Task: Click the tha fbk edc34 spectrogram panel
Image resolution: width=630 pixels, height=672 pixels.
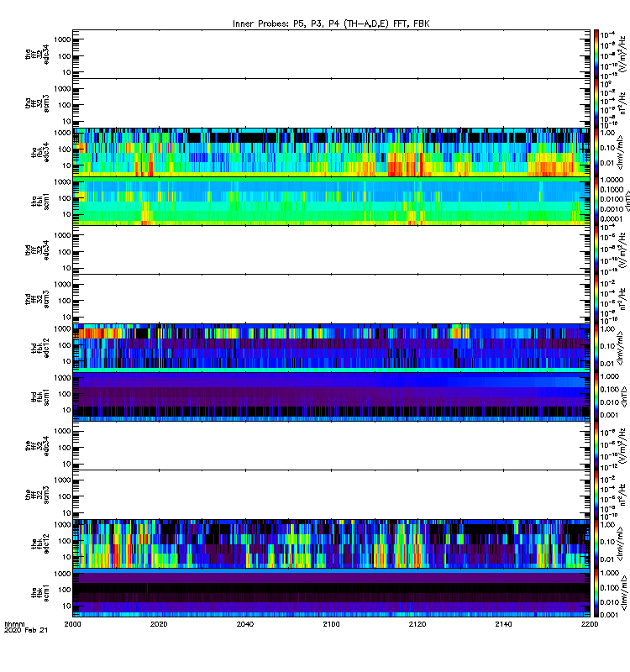Action: [331, 152]
